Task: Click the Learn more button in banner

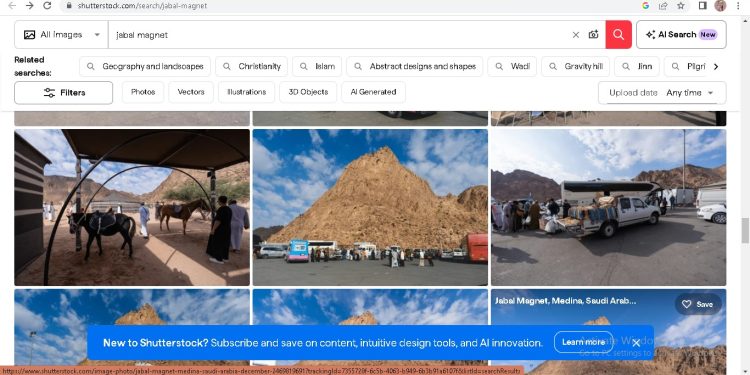Action: tap(583, 342)
